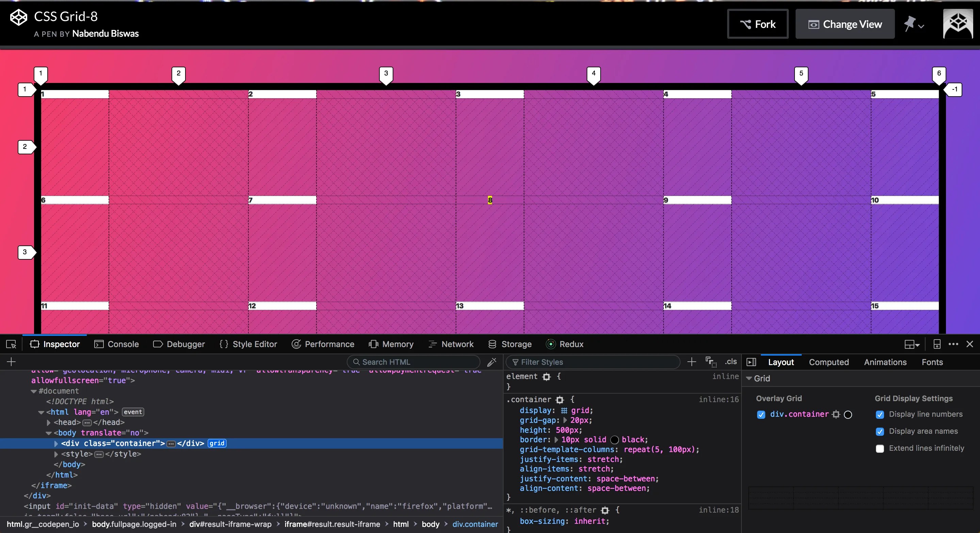Open the .cls class editor icon
Screen dimensions: 980x533
point(730,362)
